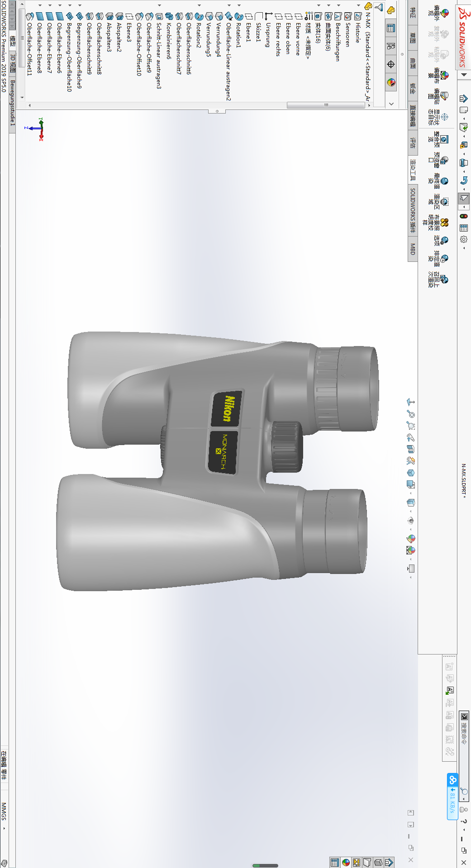Open the Appearances task pane icon
The width and height of the screenshot is (471, 868).
[346, 862]
